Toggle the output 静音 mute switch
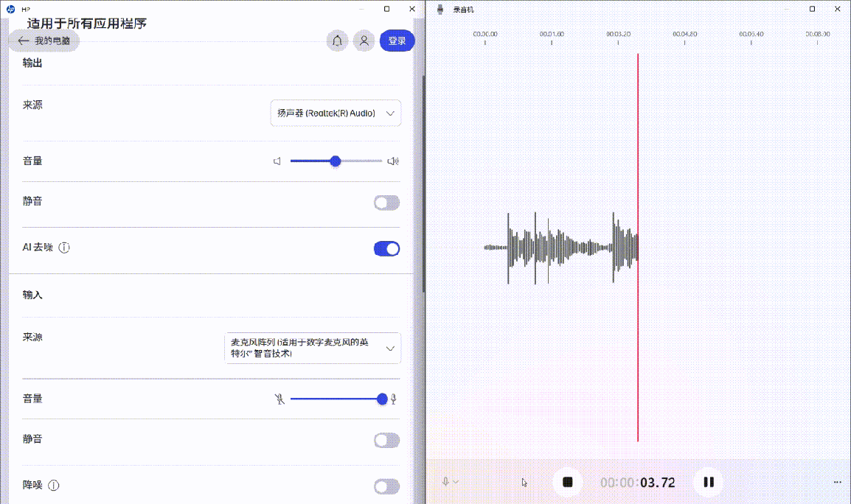 (x=386, y=203)
